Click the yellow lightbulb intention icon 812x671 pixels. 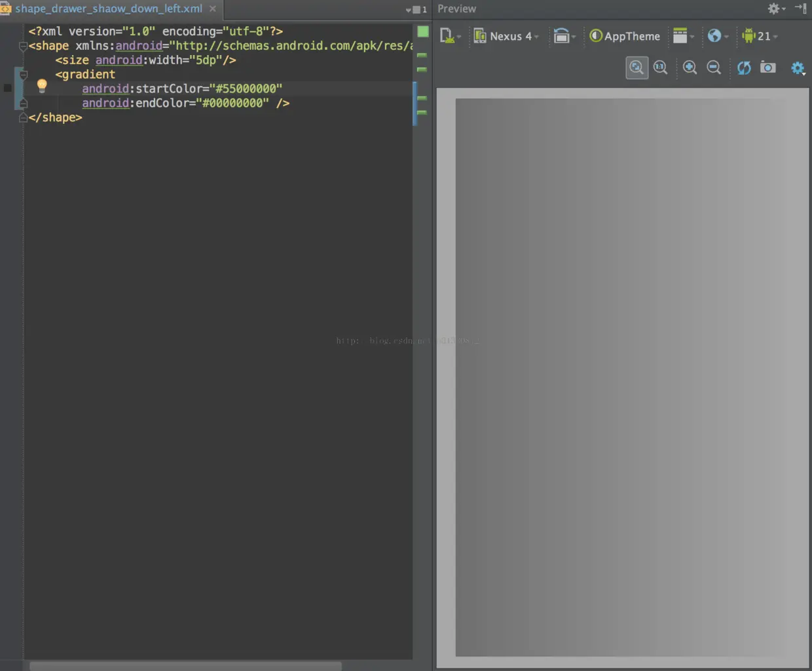(42, 85)
